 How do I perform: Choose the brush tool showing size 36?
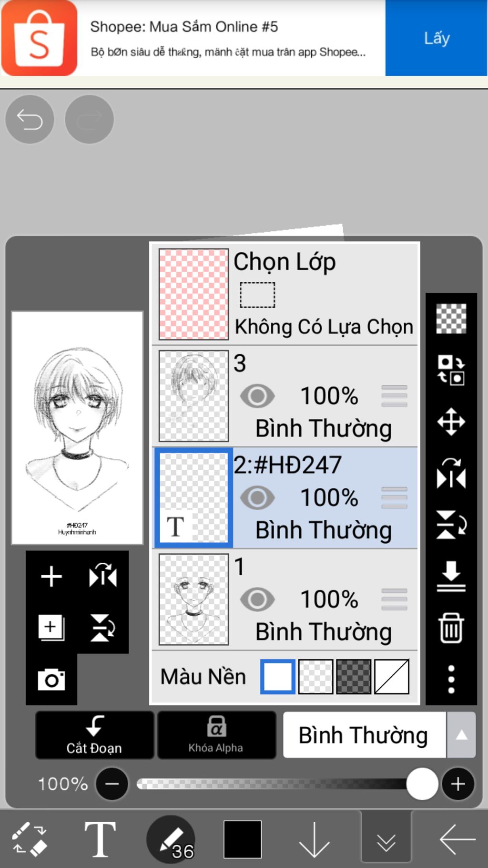coord(171,839)
